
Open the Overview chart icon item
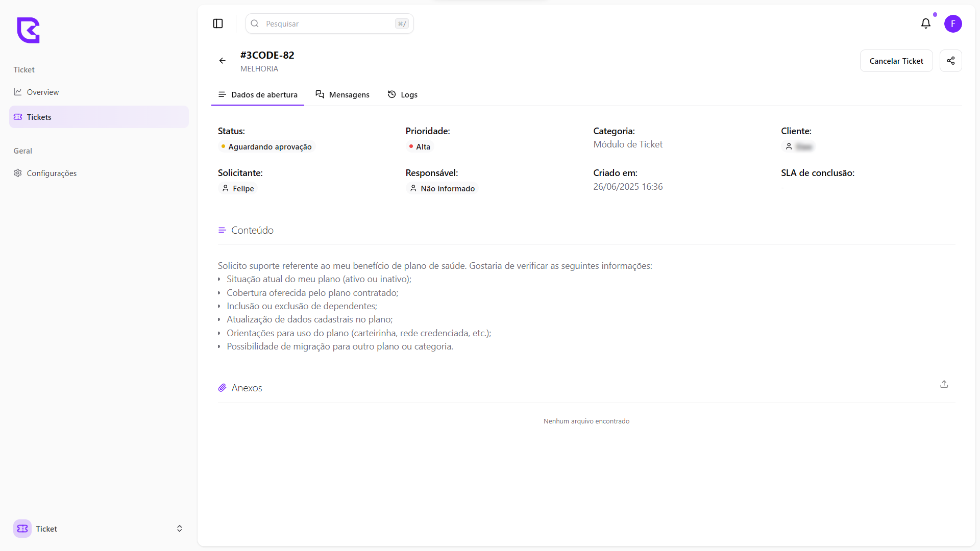[x=43, y=92]
